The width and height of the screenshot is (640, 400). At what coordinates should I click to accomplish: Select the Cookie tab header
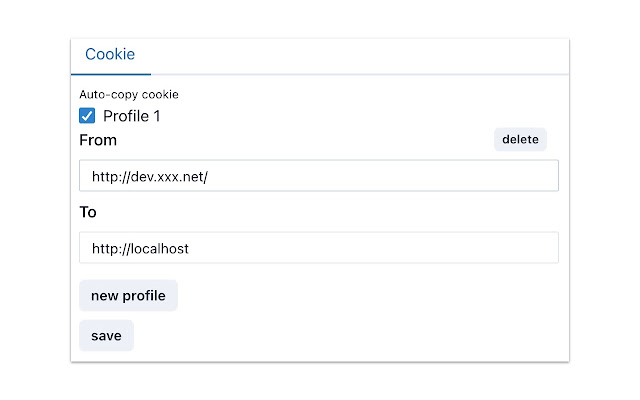tap(110, 55)
